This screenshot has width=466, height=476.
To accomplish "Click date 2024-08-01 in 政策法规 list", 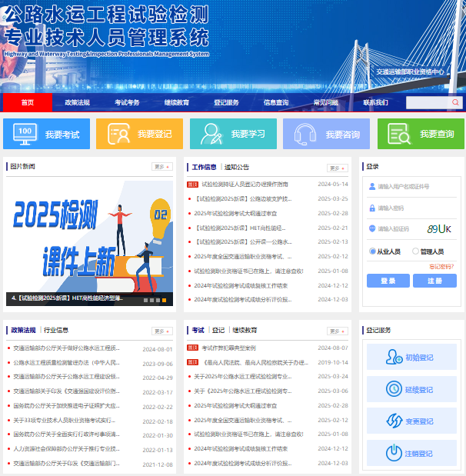I will point(158,349).
